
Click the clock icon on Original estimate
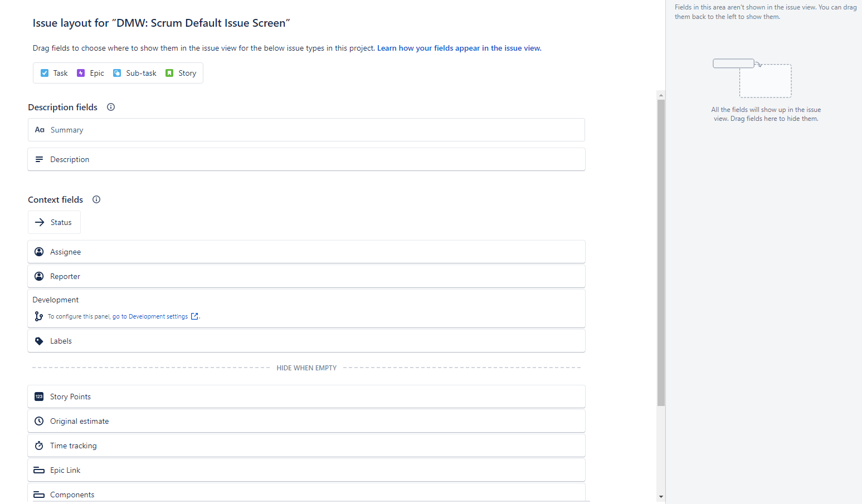click(39, 420)
